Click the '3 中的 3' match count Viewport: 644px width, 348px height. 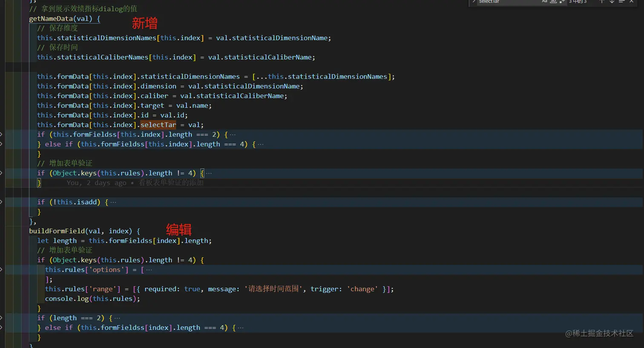coord(578,1)
